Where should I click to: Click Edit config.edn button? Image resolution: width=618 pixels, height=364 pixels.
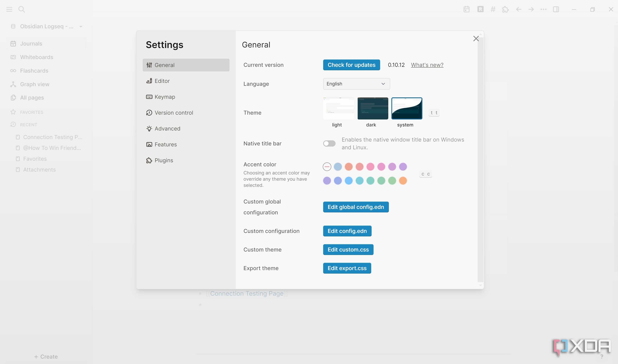point(347,231)
